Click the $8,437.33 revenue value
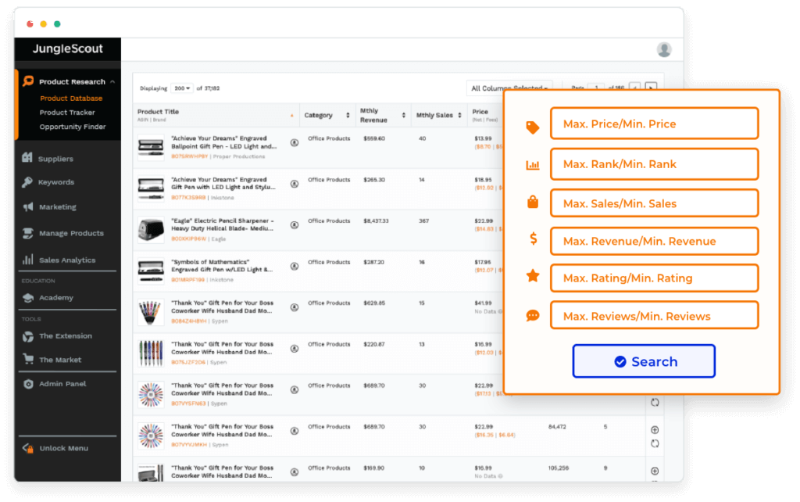Screen dimensions: 800x502 [x=376, y=221]
